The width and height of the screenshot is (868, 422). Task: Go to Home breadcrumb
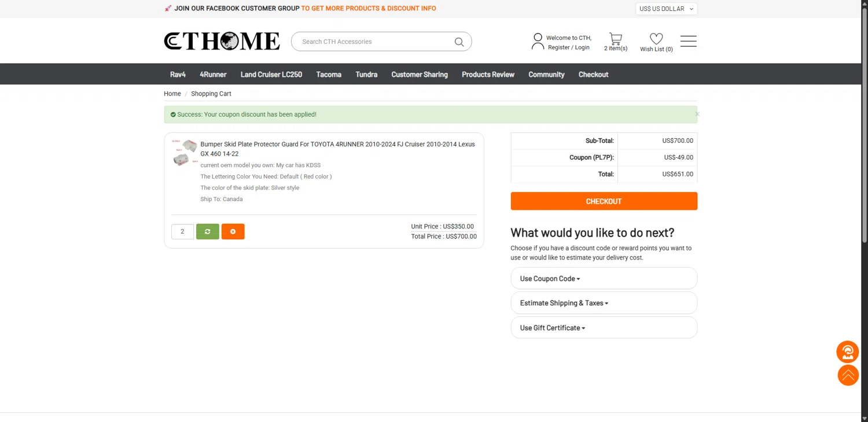pyautogui.click(x=172, y=94)
